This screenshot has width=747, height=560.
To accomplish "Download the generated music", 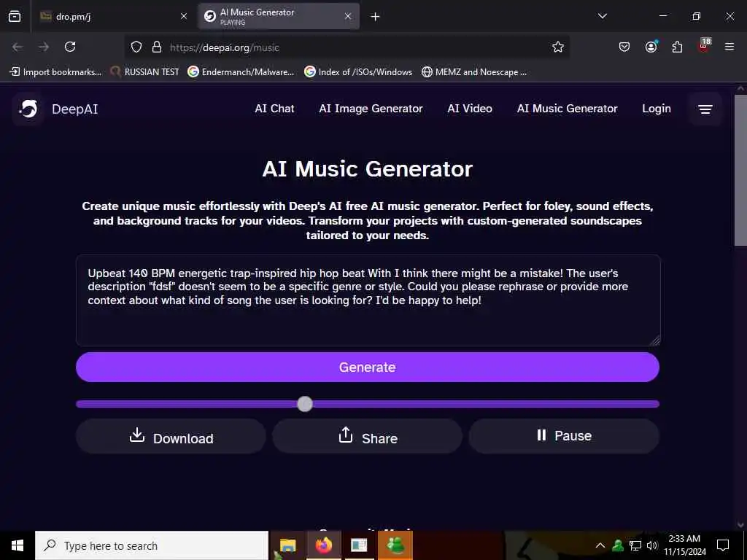I will (171, 436).
